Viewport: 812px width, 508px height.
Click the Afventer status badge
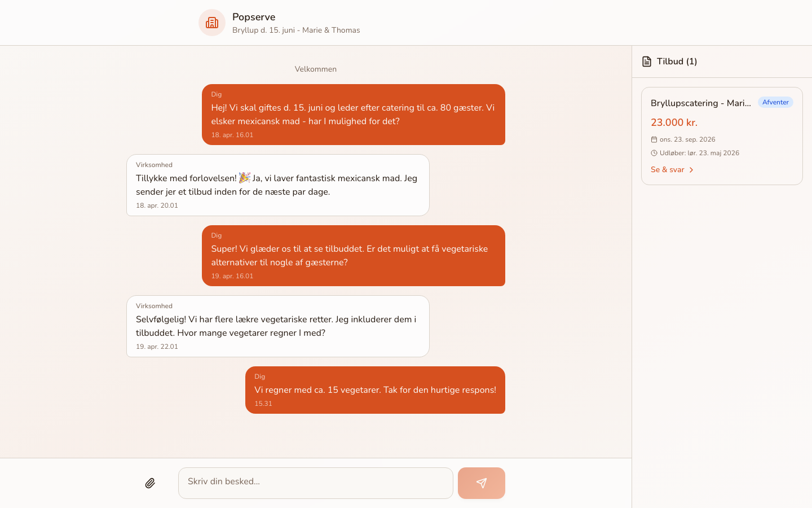tap(775, 102)
